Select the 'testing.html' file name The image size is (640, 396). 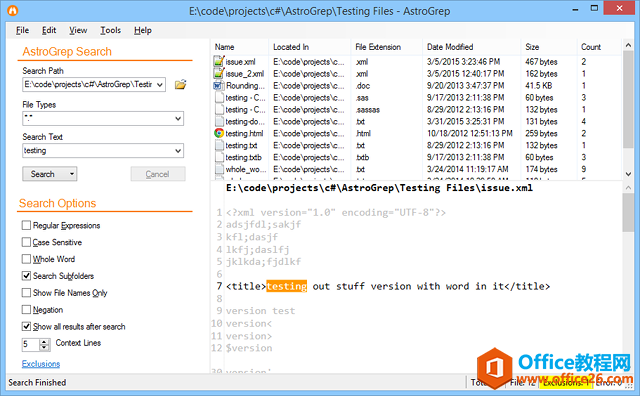pyautogui.click(x=244, y=133)
